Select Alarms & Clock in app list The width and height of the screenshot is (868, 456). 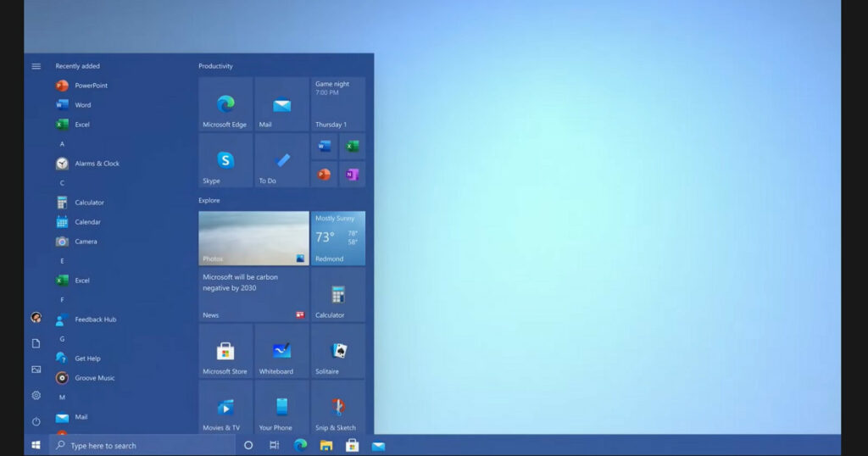[97, 164]
